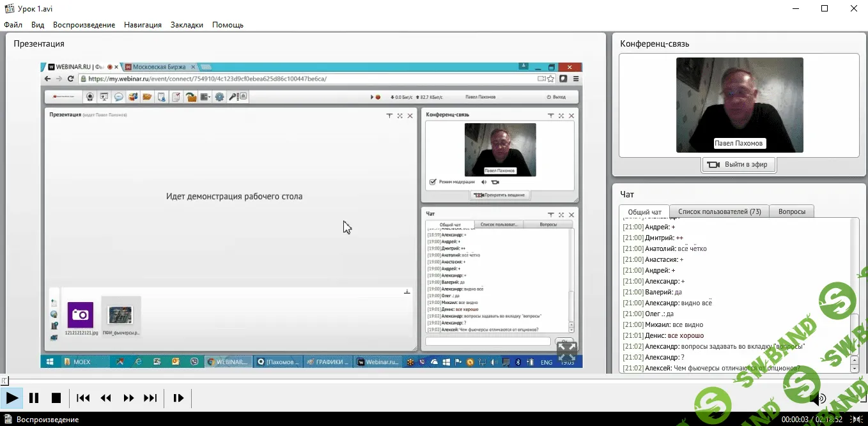Mute audio via the speaker icon

click(817, 399)
